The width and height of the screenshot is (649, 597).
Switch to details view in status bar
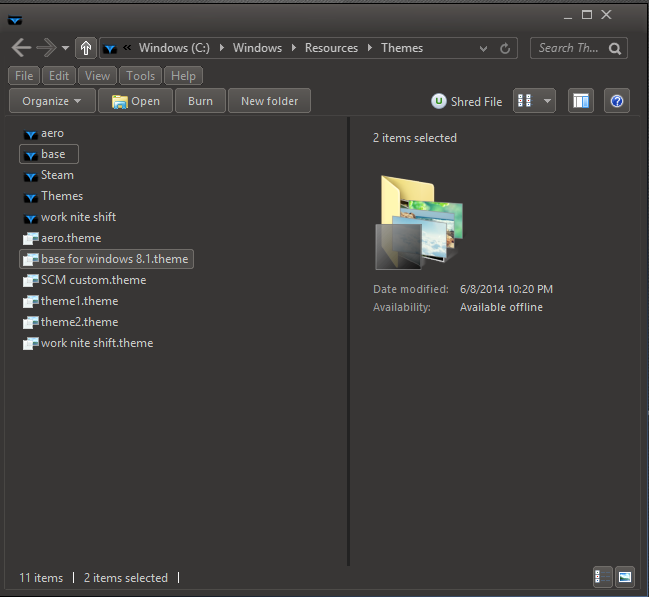point(603,577)
